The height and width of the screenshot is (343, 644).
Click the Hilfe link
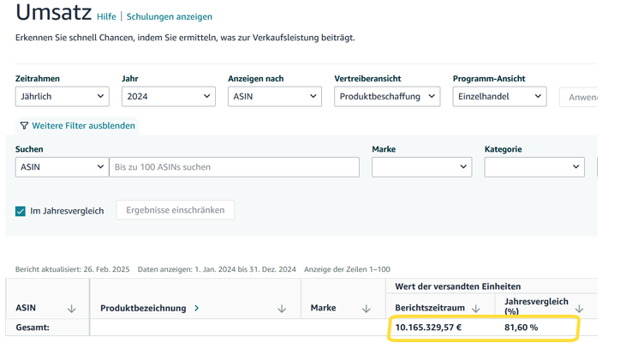tap(106, 17)
